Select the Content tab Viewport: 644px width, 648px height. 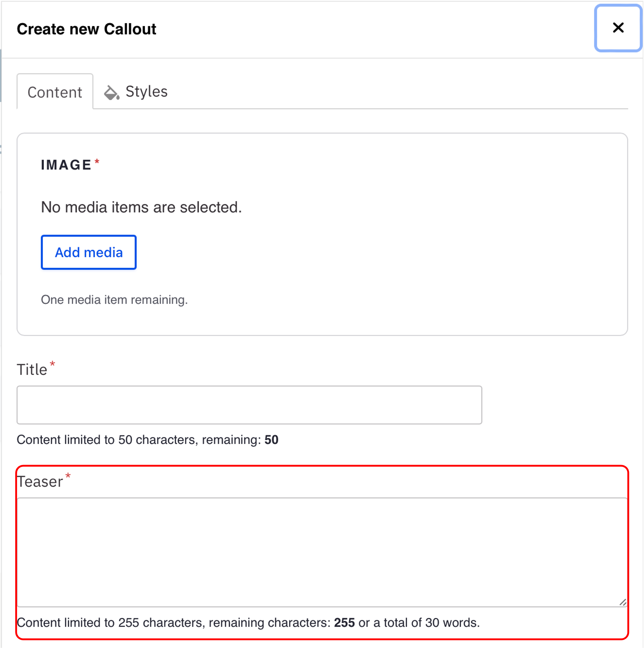click(55, 92)
